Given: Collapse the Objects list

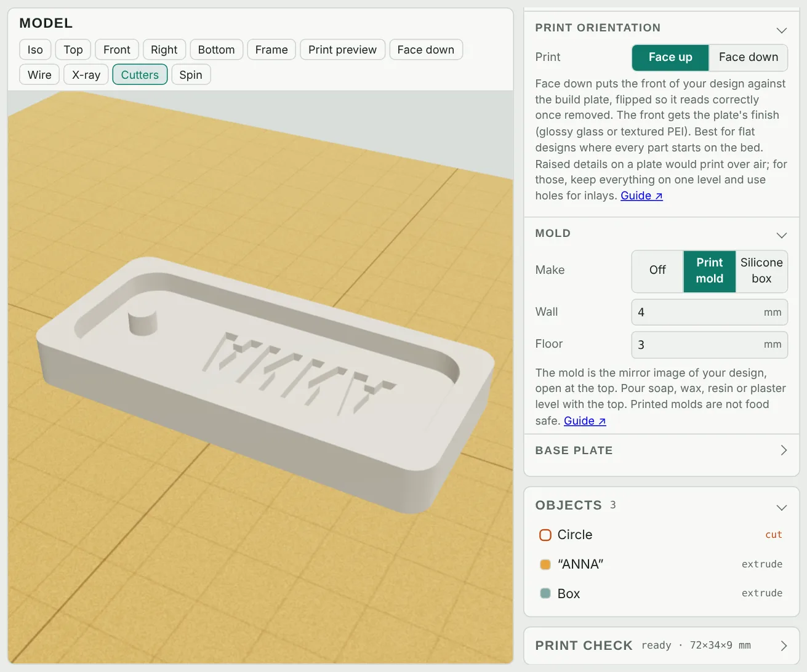Looking at the screenshot, I should [782, 508].
